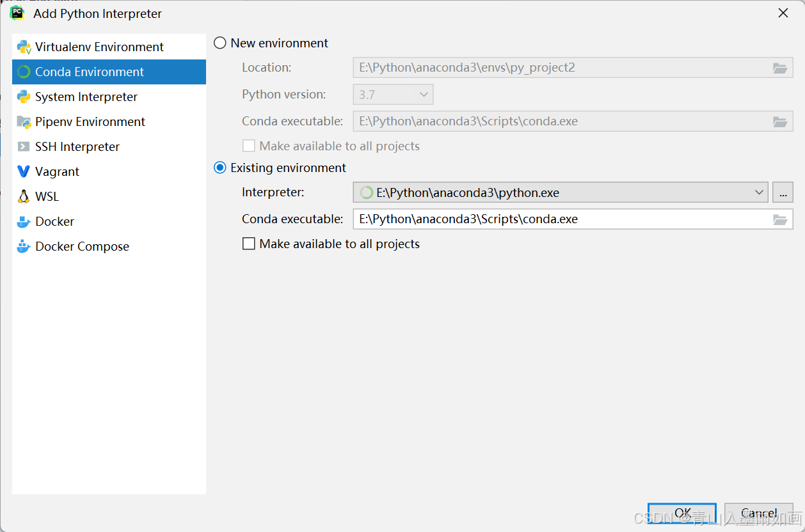Close the Add Python Interpreter dialog
Viewport: 805px width, 532px height.
pyautogui.click(x=783, y=13)
